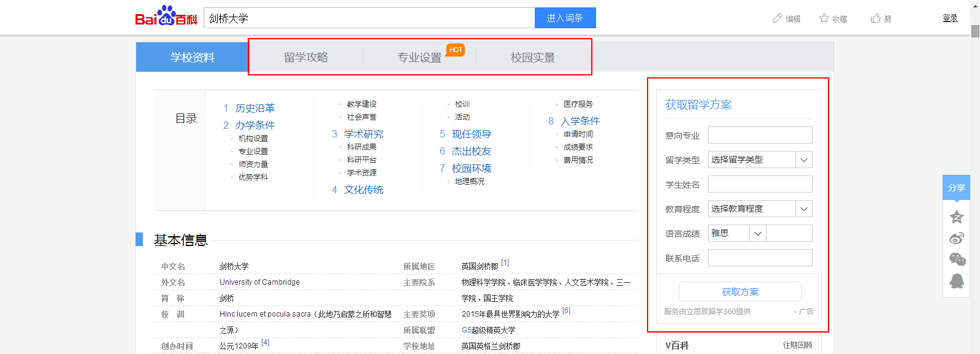Go to 成绩要求 subsection
This screenshot has width=980, height=354.
[x=578, y=147]
